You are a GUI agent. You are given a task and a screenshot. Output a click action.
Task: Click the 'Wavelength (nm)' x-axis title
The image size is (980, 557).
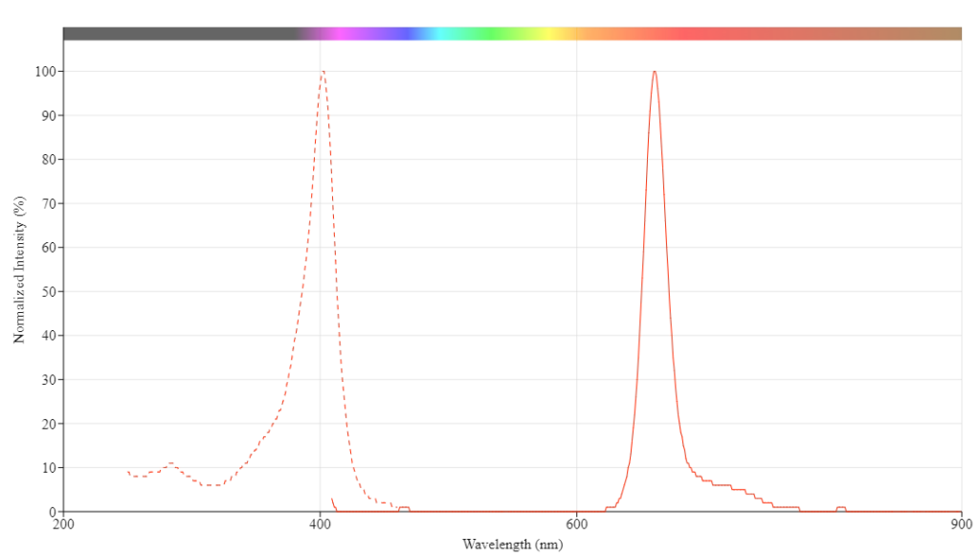click(513, 545)
